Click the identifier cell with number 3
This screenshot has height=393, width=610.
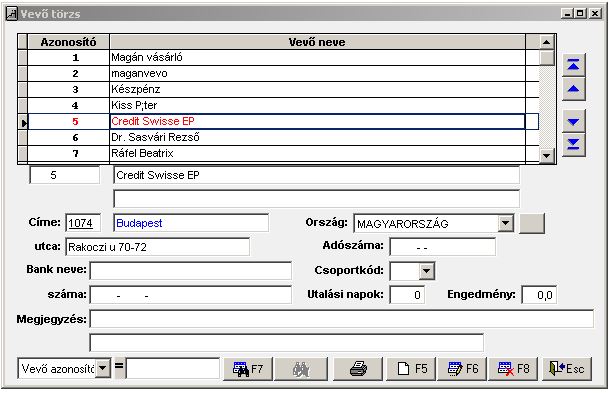(x=68, y=89)
